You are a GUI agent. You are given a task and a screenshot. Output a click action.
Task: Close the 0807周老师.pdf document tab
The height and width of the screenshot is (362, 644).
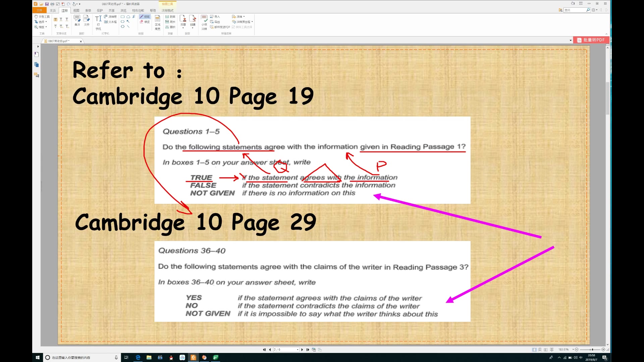(x=81, y=41)
